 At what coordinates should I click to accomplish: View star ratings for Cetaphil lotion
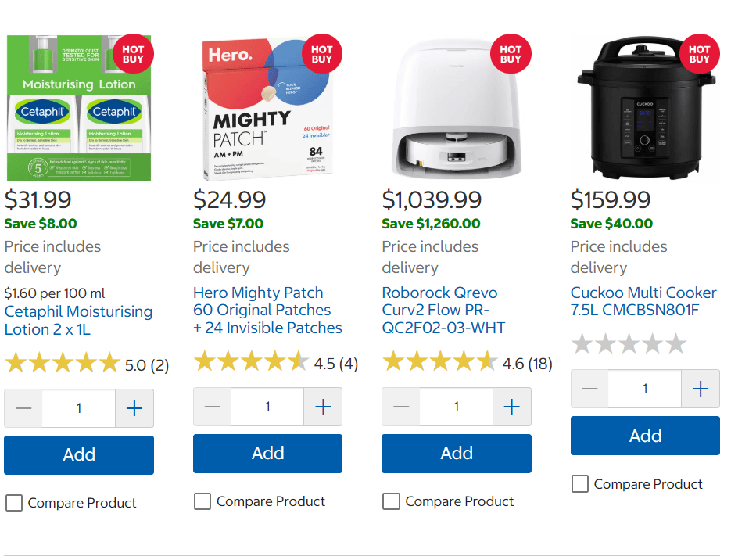click(x=63, y=363)
